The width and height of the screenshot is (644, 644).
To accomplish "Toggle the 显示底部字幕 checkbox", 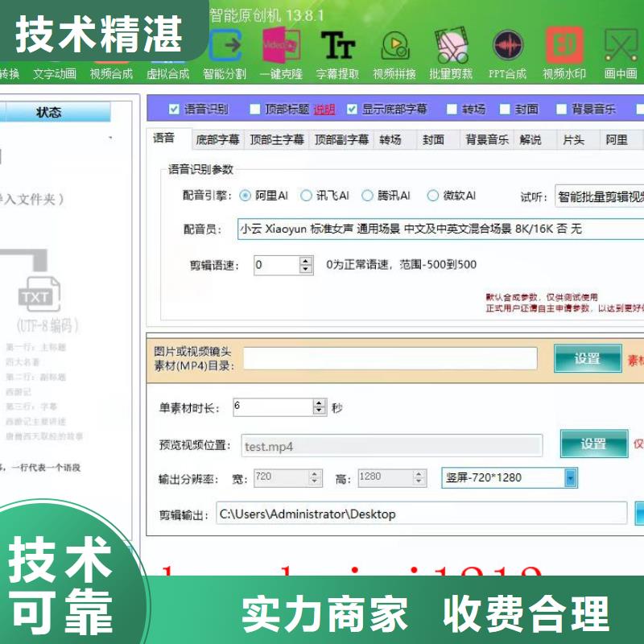I will (352, 109).
